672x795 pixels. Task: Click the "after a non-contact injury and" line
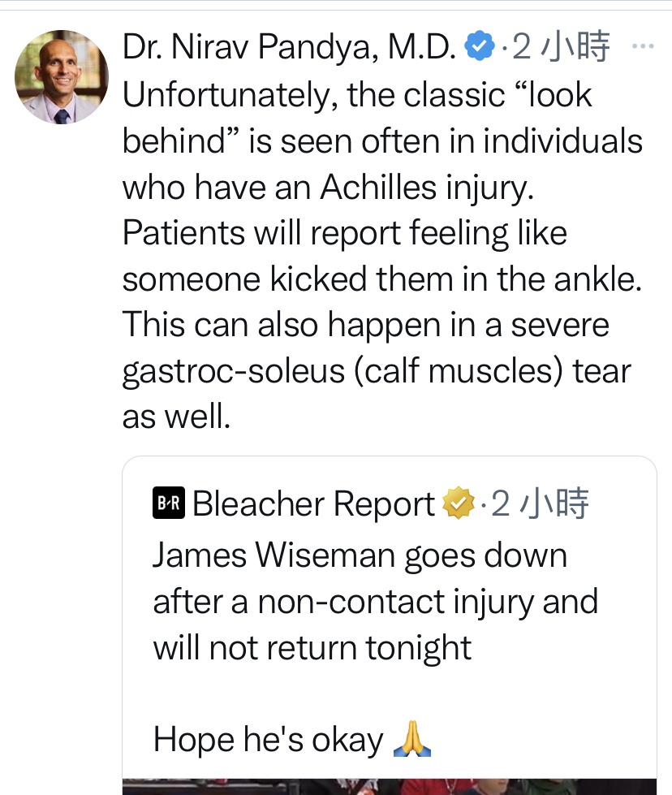375,603
